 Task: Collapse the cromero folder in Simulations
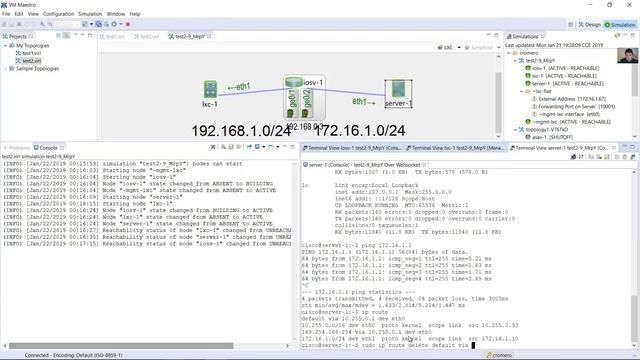coord(509,53)
